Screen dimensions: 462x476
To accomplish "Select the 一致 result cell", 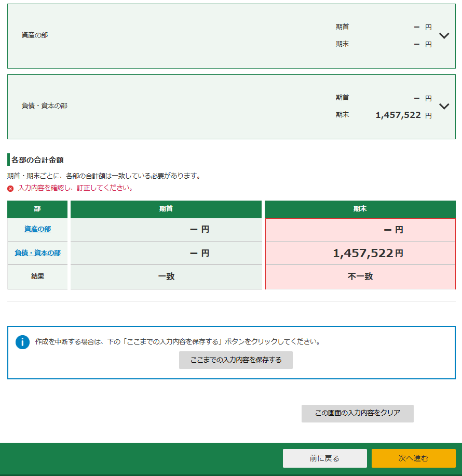I will click(166, 276).
